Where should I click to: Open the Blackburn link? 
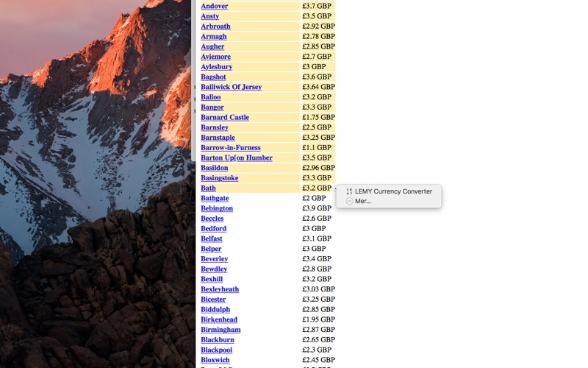[x=217, y=341]
